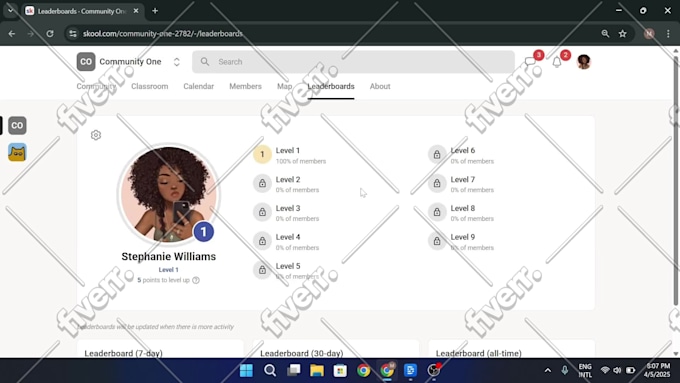The image size is (680, 383).
Task: Click the Level 4 lock icon
Action: pos(262,241)
